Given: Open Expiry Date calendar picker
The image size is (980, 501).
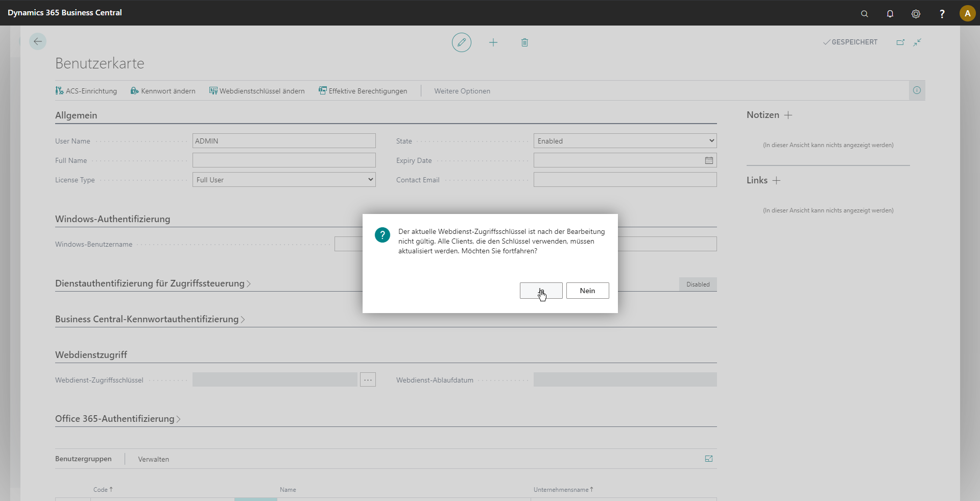Looking at the screenshot, I should pyautogui.click(x=709, y=160).
